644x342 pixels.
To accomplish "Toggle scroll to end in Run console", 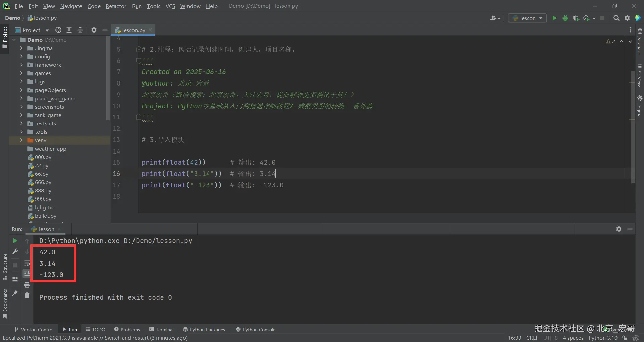I will point(27,274).
